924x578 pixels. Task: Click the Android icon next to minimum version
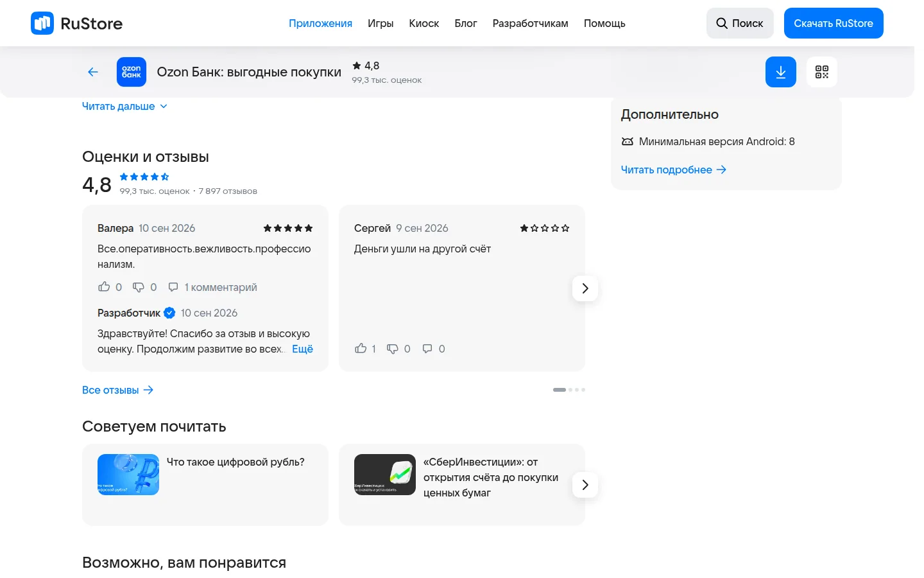[x=628, y=141]
